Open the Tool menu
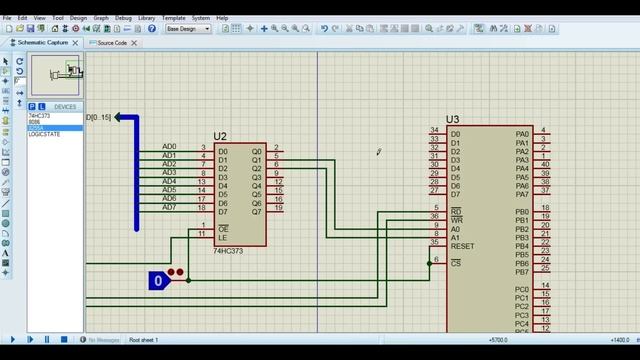This screenshot has height=360, width=640. pyautogui.click(x=58, y=18)
